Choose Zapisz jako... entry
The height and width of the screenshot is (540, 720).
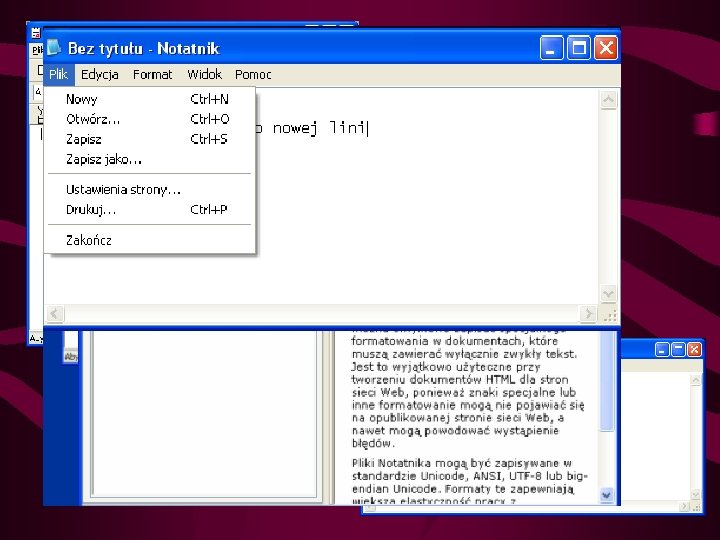(150, 159)
